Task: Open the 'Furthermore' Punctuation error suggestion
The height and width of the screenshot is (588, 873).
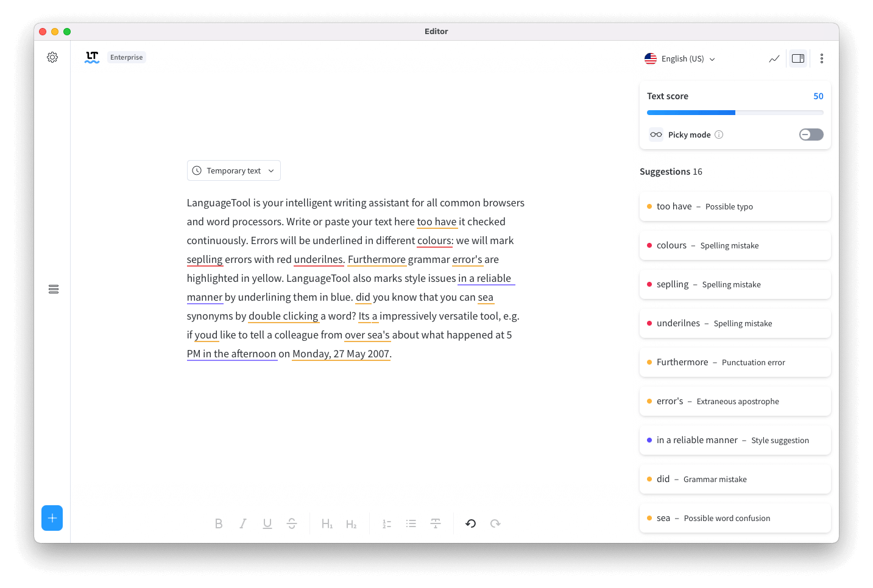Action: [x=735, y=362]
